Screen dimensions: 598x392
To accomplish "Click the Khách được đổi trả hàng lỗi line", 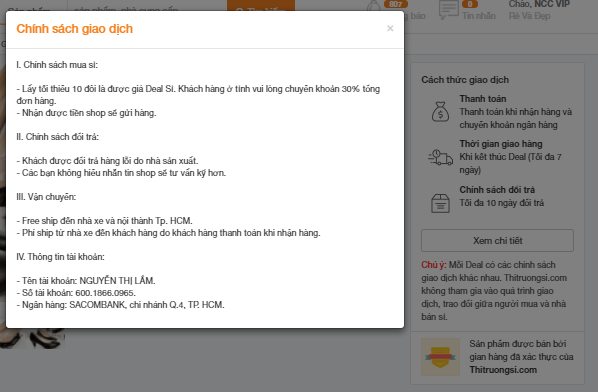I will click(x=107, y=161).
